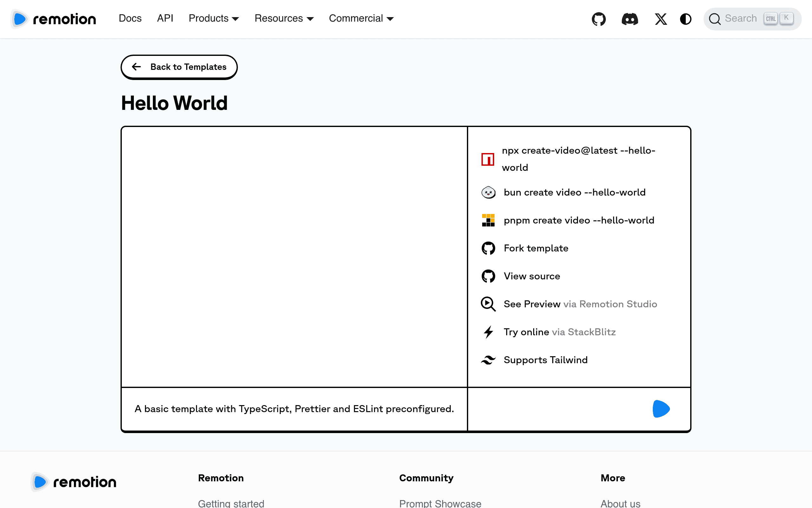Click the Tailwind icon beside Supports Tailwind
Screen dimensions: 812x508
coord(488,360)
